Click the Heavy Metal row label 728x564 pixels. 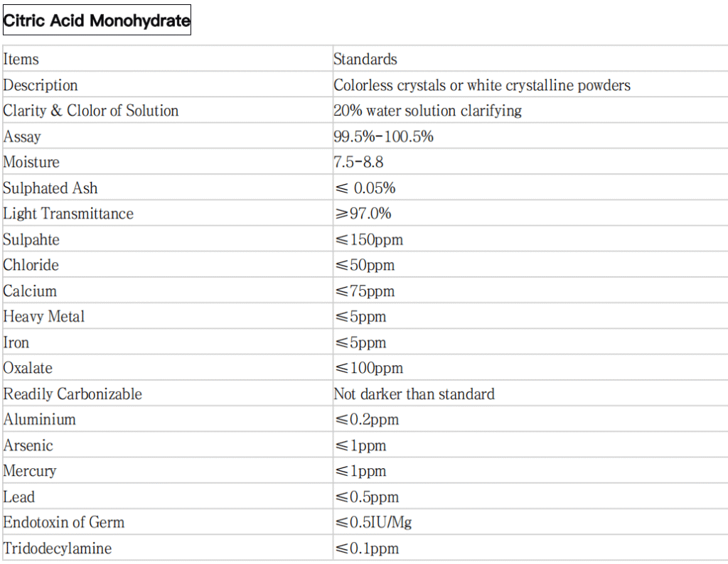coord(44,317)
